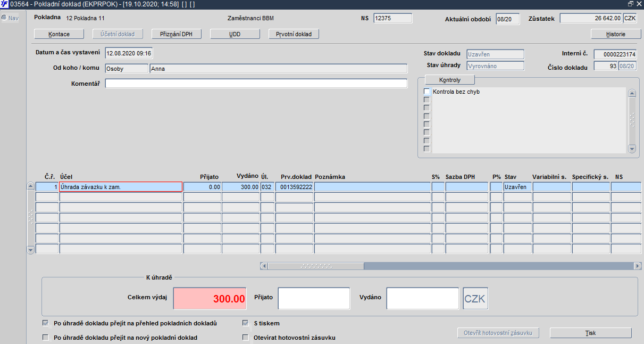Image resolution: width=644 pixels, height=344 pixels.
Task: Click the Kontroly list scroll-up arrow
Action: click(632, 93)
